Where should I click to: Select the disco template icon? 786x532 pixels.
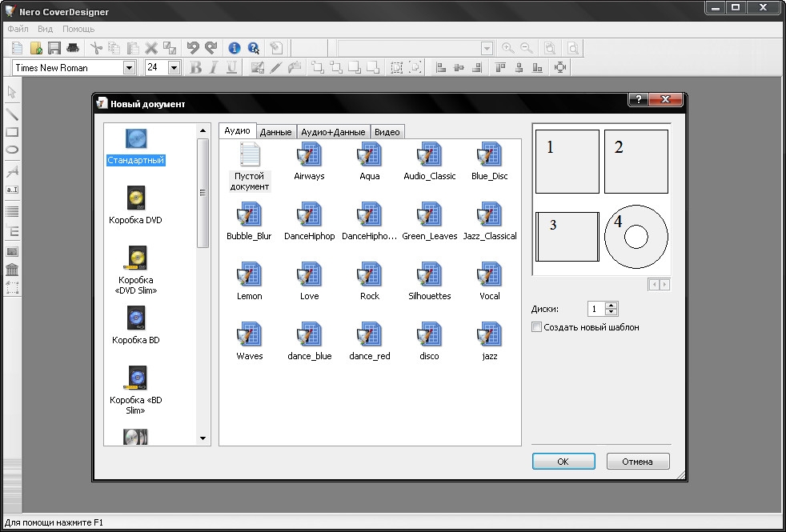(x=430, y=335)
